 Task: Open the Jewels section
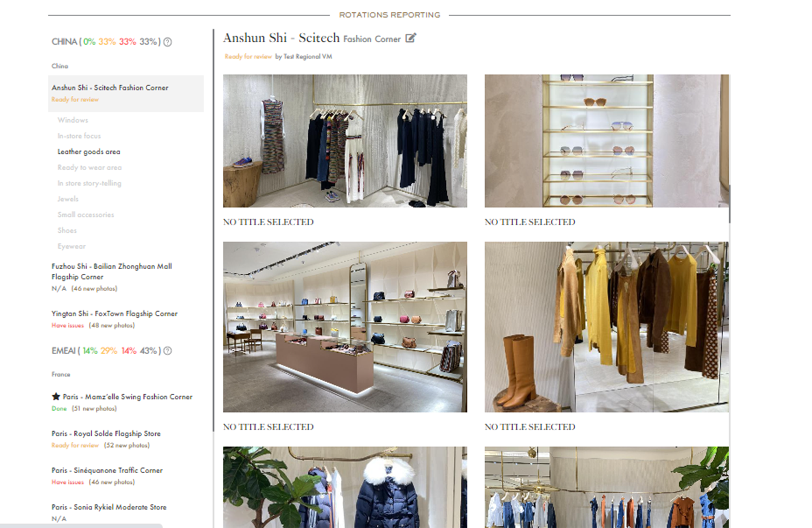(x=68, y=199)
